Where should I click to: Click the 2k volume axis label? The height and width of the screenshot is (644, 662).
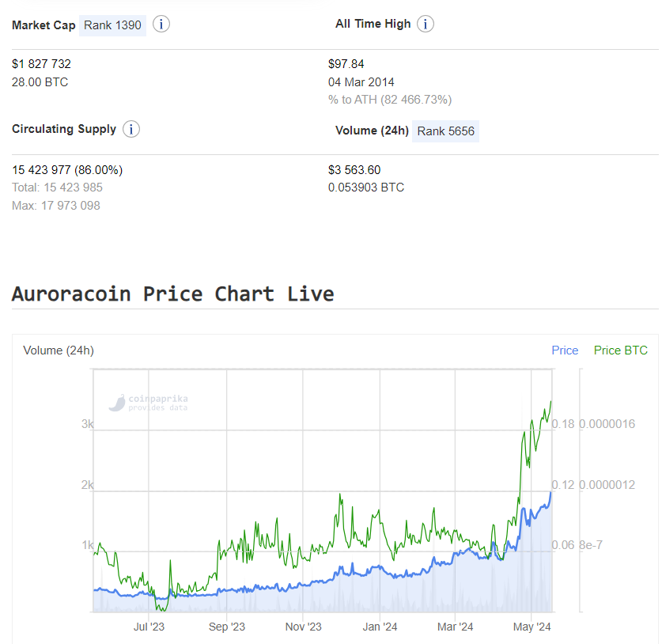[87, 485]
